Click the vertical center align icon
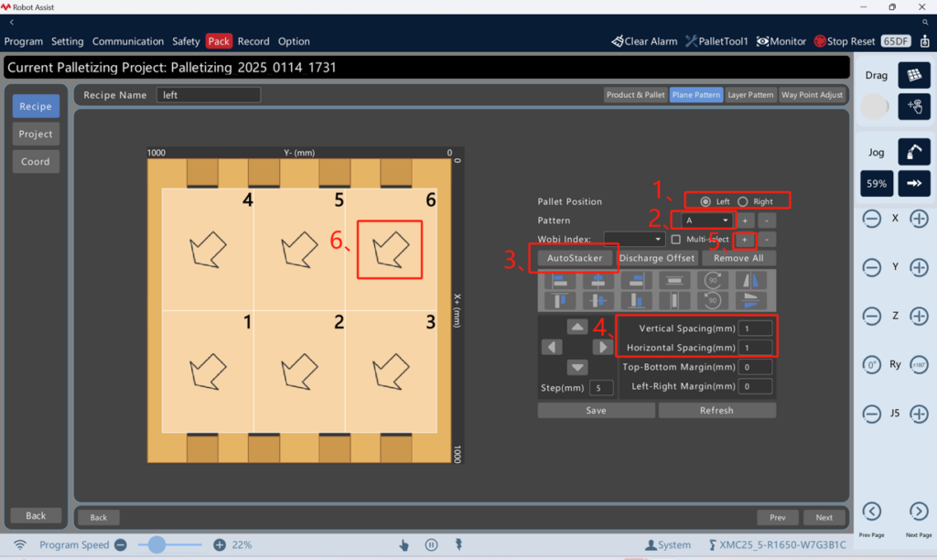The height and width of the screenshot is (560, 937). tap(598, 300)
